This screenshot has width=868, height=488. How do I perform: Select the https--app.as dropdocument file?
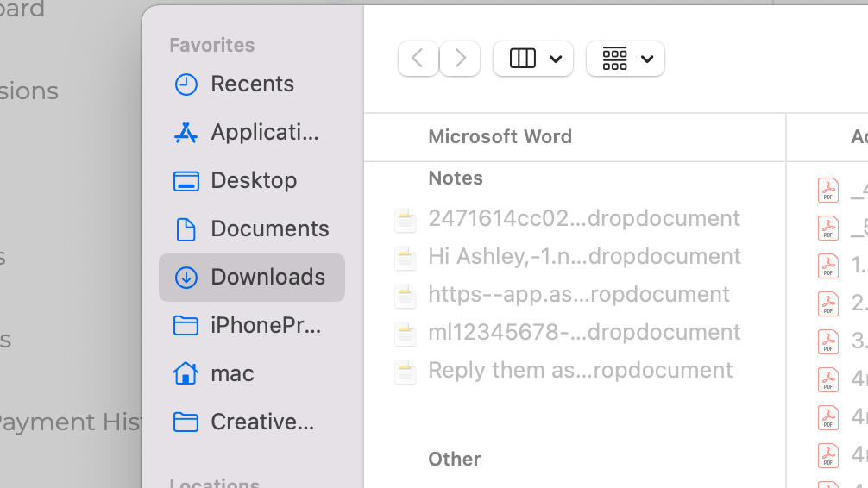point(578,294)
